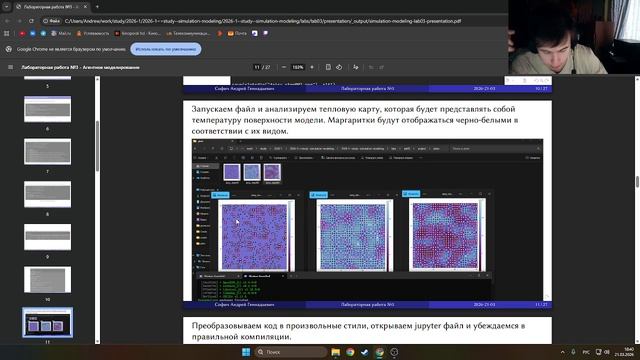Click the microphone tray icon
Image resolution: width=640 pixels, height=360 pixels.
click(573, 352)
